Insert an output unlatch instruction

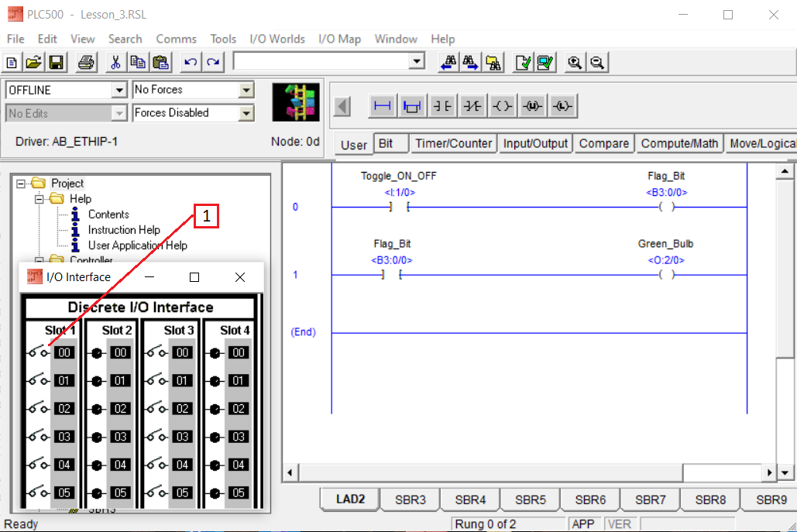click(532, 106)
